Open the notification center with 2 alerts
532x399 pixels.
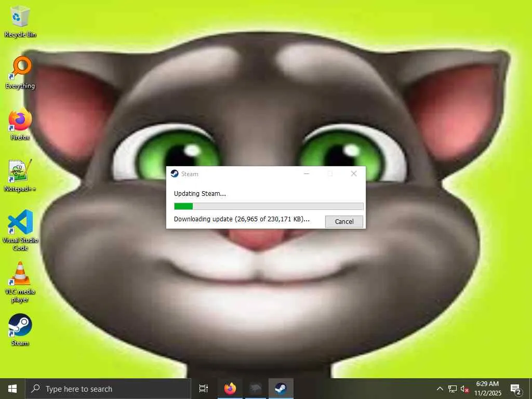point(516,389)
